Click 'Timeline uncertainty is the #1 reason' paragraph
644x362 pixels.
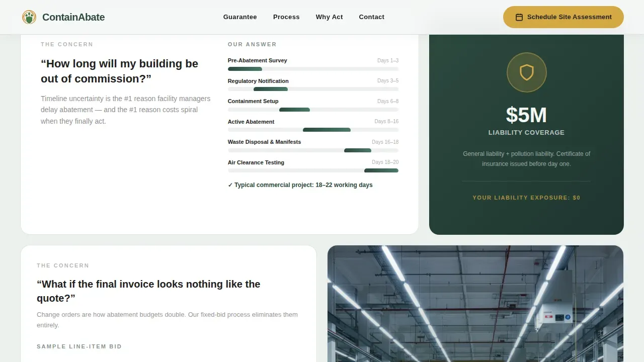click(x=126, y=110)
